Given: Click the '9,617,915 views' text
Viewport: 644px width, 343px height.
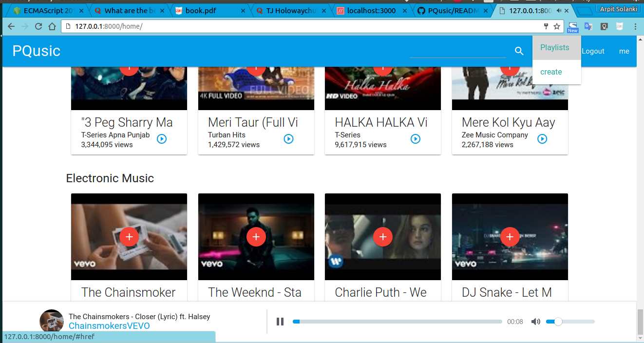Looking at the screenshot, I should pyautogui.click(x=361, y=145).
